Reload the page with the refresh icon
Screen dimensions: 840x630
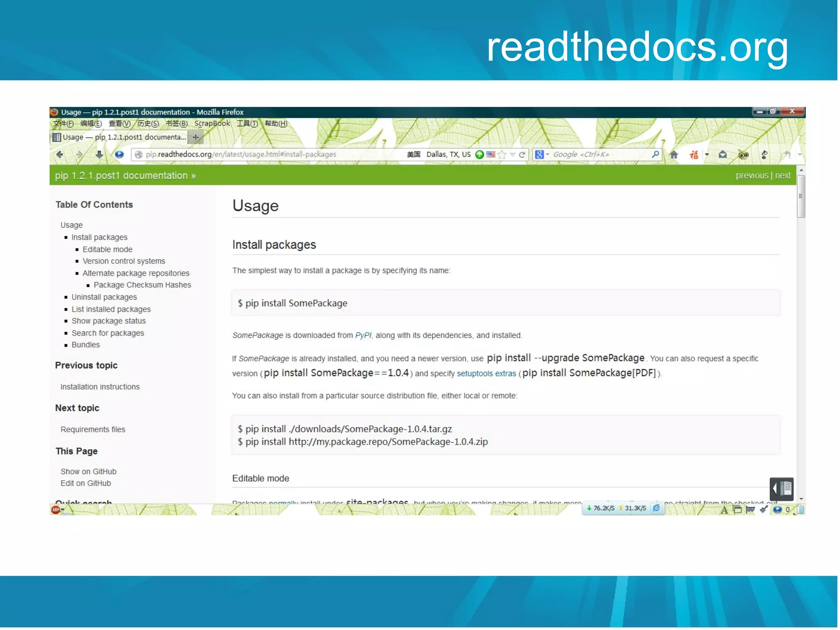click(x=522, y=155)
